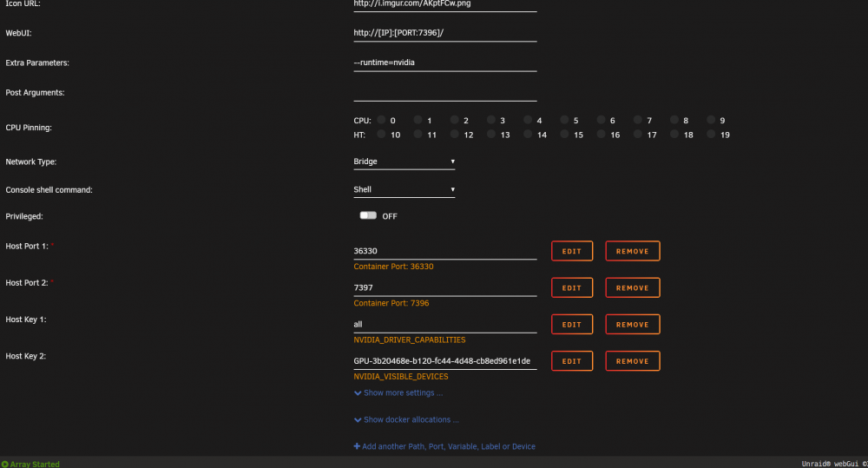
Task: Click the plus icon to add another Path
Action: pyautogui.click(x=357, y=446)
